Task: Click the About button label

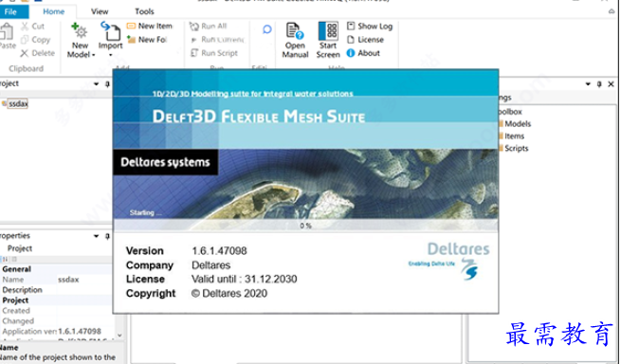Action: click(369, 53)
